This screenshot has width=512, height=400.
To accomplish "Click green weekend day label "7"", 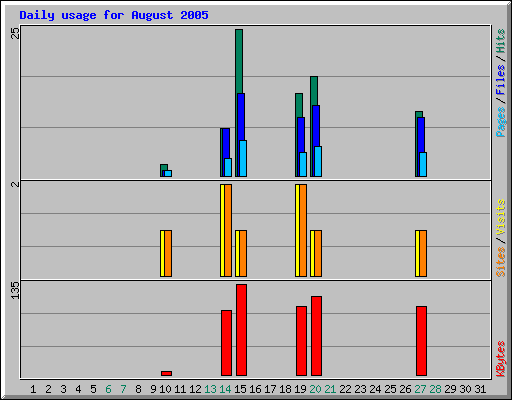I will click(123, 389).
